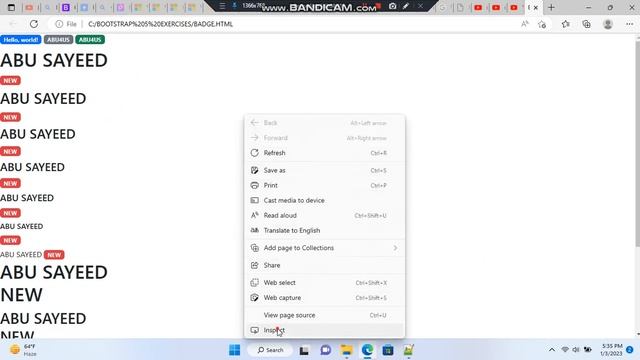Viewport: 640px width, 360px height.
Task: Click the battery tray icon
Action: pos(588,350)
